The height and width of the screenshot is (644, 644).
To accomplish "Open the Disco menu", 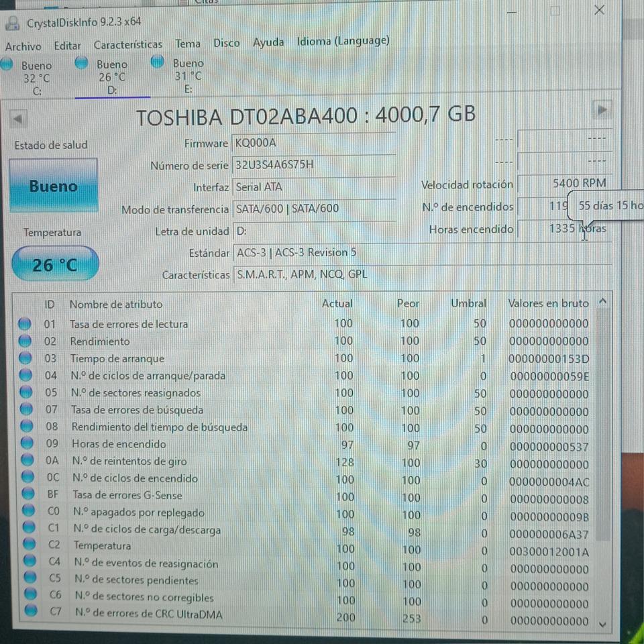I will click(226, 43).
